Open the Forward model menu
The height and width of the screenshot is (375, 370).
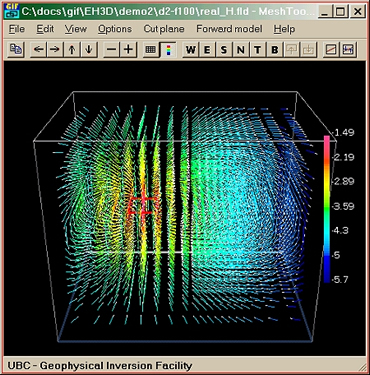pos(229,29)
